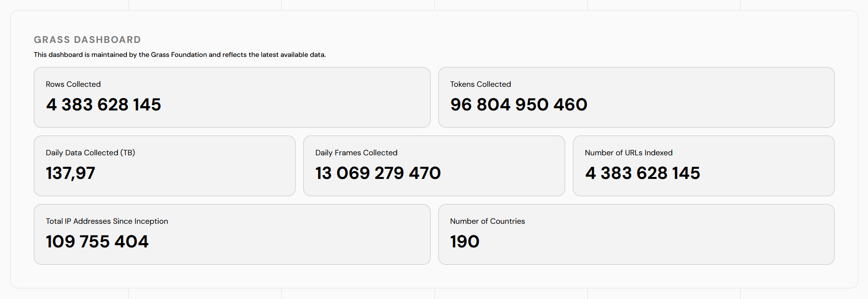Screen dimensions: 868x299
Task: Select the Tokens Collected label
Action: 480,84
